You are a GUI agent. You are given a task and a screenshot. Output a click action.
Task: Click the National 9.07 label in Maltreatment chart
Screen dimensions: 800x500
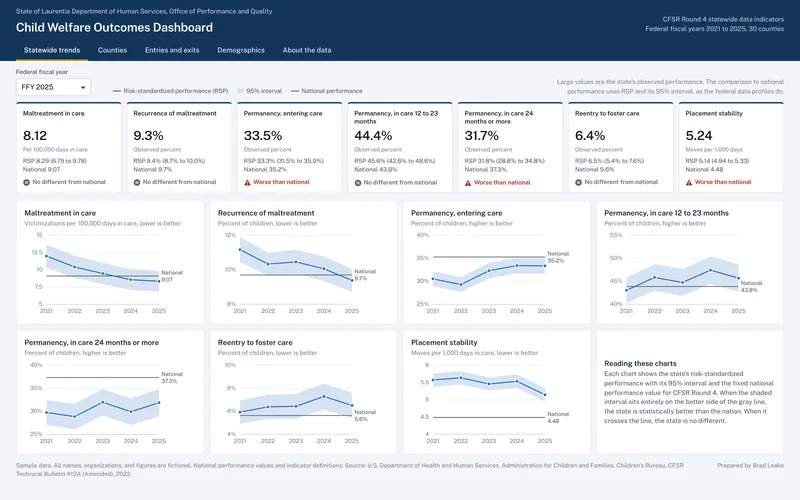pyautogui.click(x=172, y=276)
